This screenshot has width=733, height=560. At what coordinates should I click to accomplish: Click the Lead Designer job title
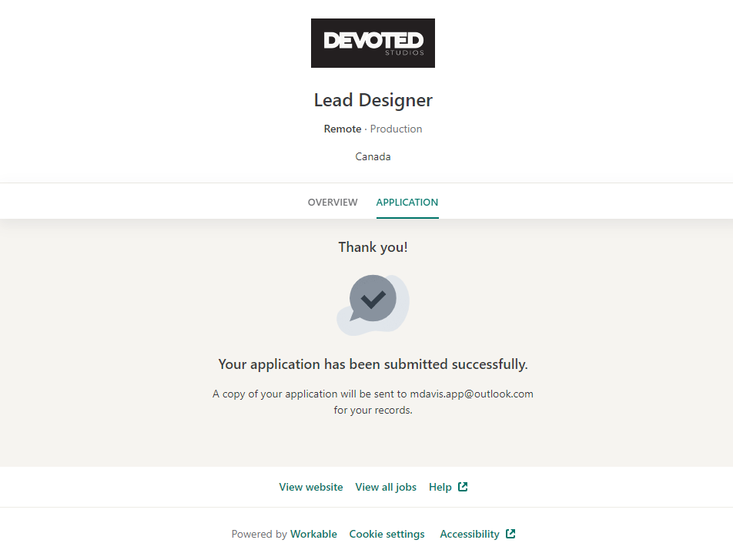pos(373,100)
